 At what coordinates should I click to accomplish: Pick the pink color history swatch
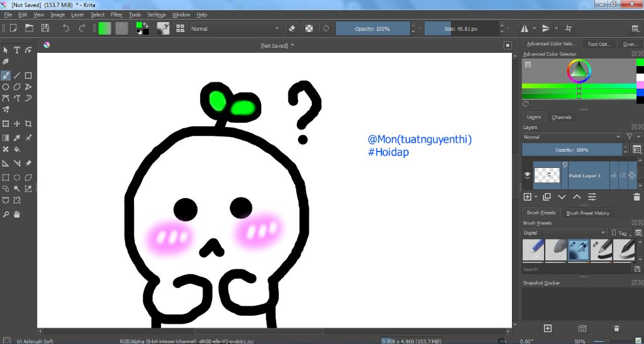point(640,84)
